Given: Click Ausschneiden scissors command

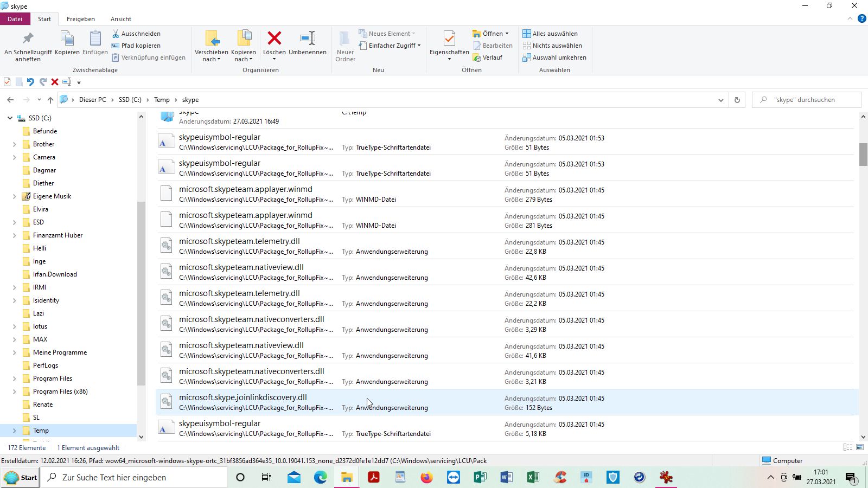Looking at the screenshot, I should (x=136, y=34).
